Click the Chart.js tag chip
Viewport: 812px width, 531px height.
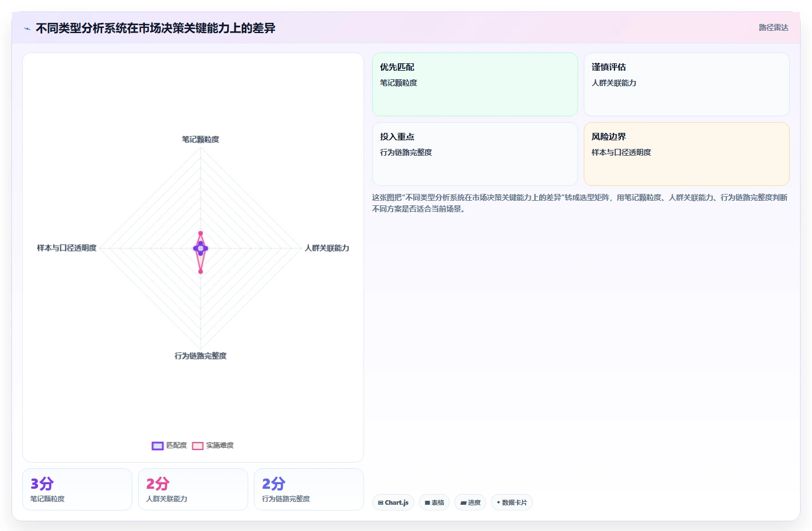(393, 502)
